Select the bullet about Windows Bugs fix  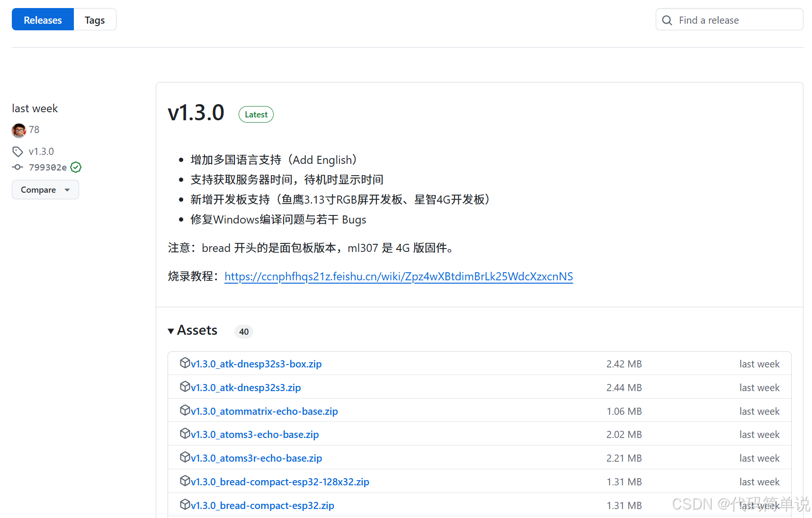[278, 220]
